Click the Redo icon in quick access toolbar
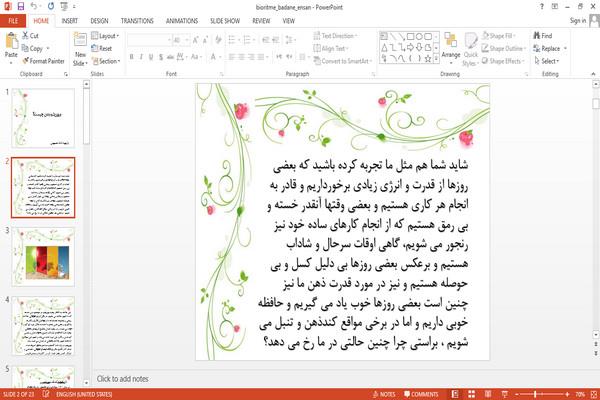The height and width of the screenshot is (400, 600). click(51, 7)
